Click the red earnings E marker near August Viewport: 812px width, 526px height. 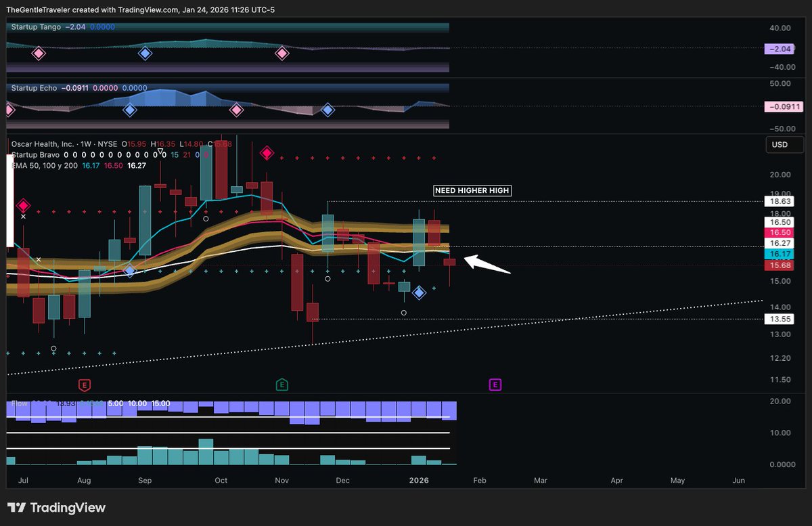tap(85, 385)
